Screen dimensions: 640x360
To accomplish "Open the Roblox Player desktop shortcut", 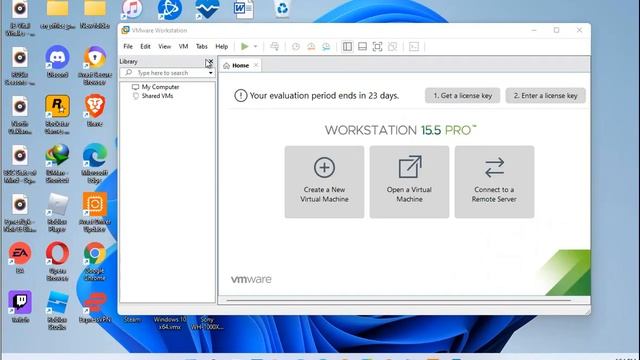I will click(x=57, y=212).
